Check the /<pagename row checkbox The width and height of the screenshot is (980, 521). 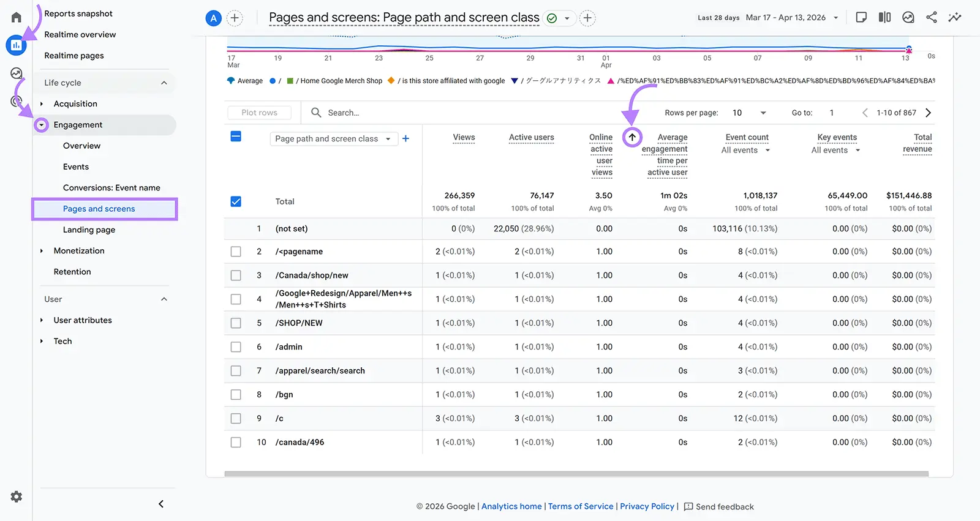pos(236,252)
